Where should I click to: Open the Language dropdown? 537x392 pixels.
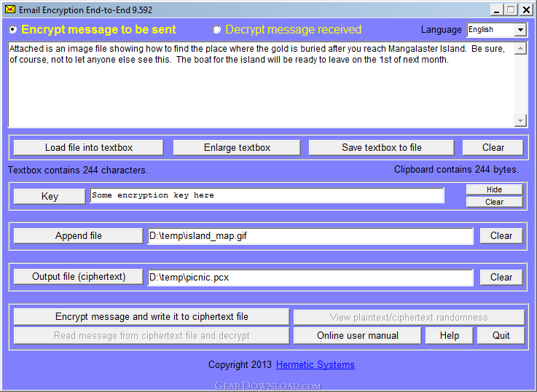(x=520, y=30)
